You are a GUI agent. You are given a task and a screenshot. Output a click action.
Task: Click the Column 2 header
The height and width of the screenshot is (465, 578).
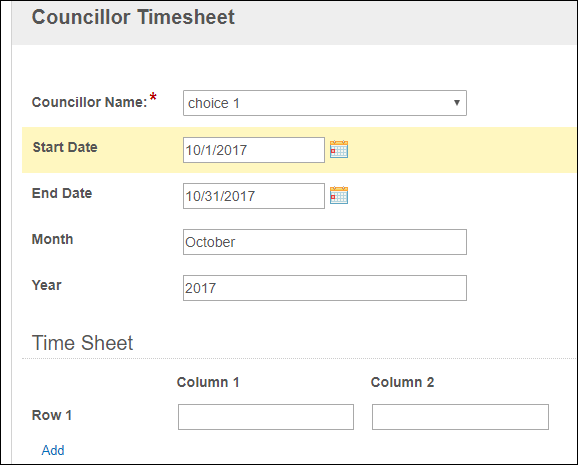(402, 382)
